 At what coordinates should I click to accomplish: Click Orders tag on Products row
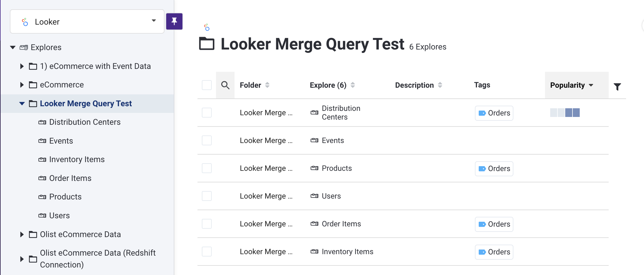coord(494,168)
